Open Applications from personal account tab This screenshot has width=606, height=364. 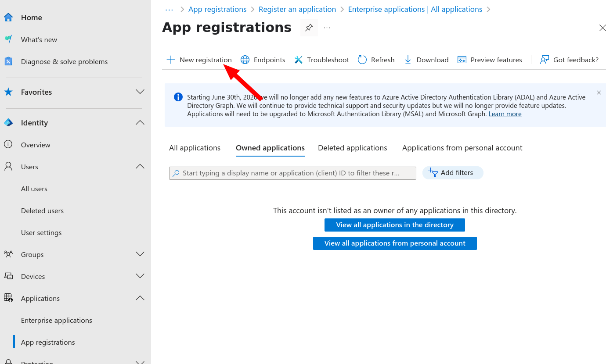pyautogui.click(x=462, y=148)
